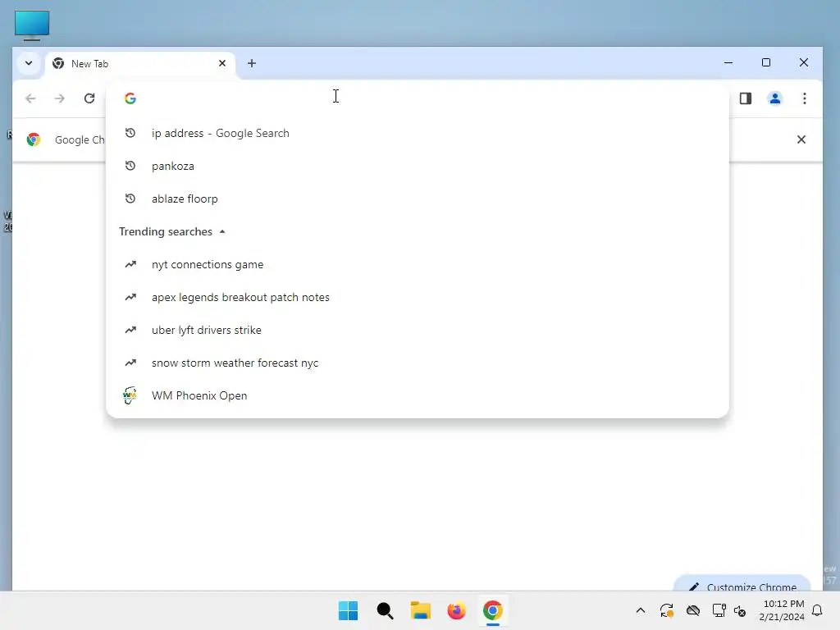Open a new tab with plus button

(x=252, y=63)
